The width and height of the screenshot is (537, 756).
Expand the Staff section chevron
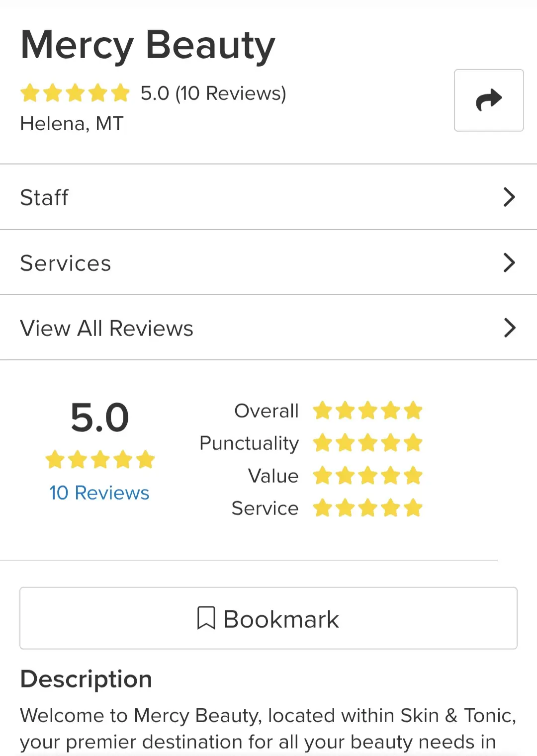[509, 197]
